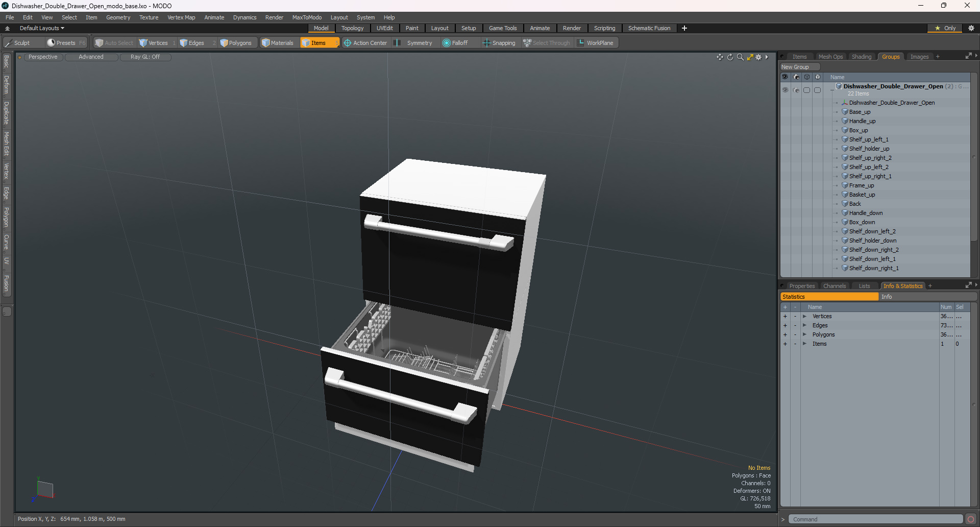Select the Shelf_holder_down tree item

tap(872, 241)
